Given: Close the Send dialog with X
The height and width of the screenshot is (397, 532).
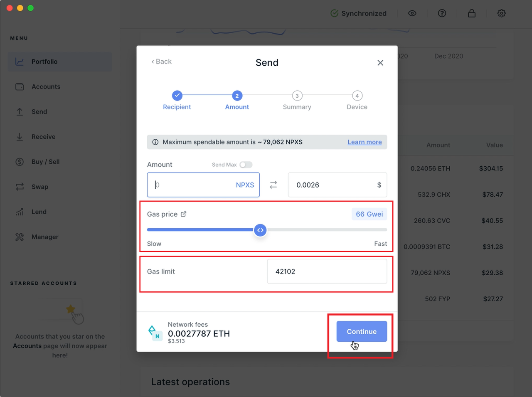Looking at the screenshot, I should (380, 63).
